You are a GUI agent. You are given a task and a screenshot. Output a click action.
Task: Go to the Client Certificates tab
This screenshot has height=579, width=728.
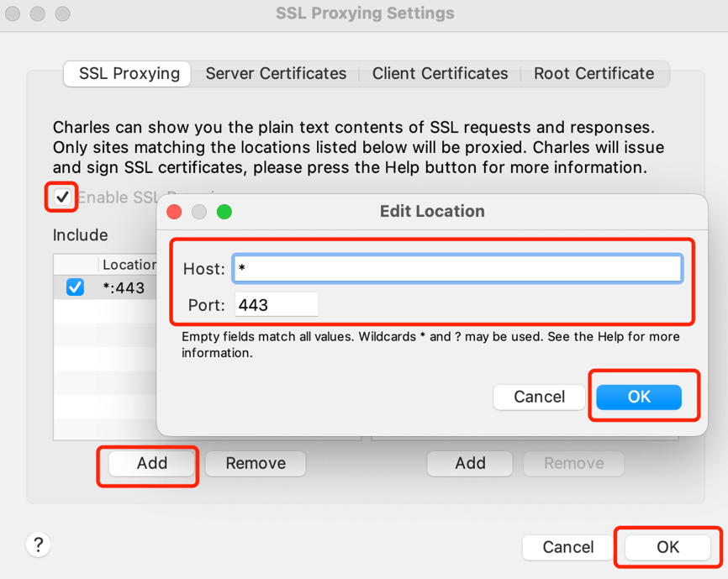440,74
